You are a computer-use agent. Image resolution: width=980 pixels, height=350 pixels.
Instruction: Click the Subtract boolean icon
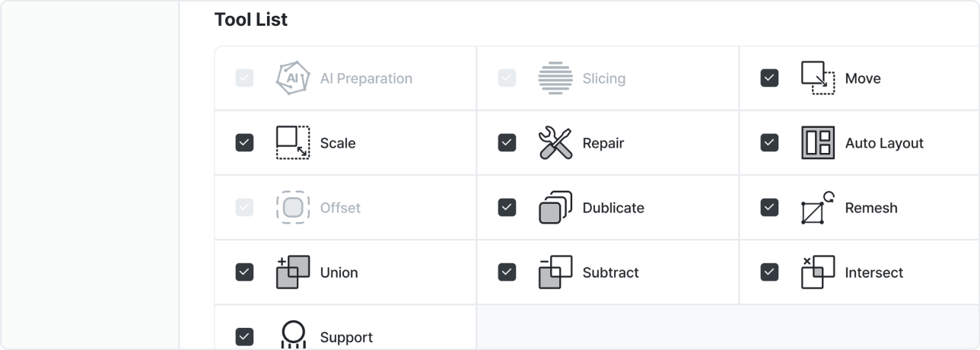[x=555, y=272]
